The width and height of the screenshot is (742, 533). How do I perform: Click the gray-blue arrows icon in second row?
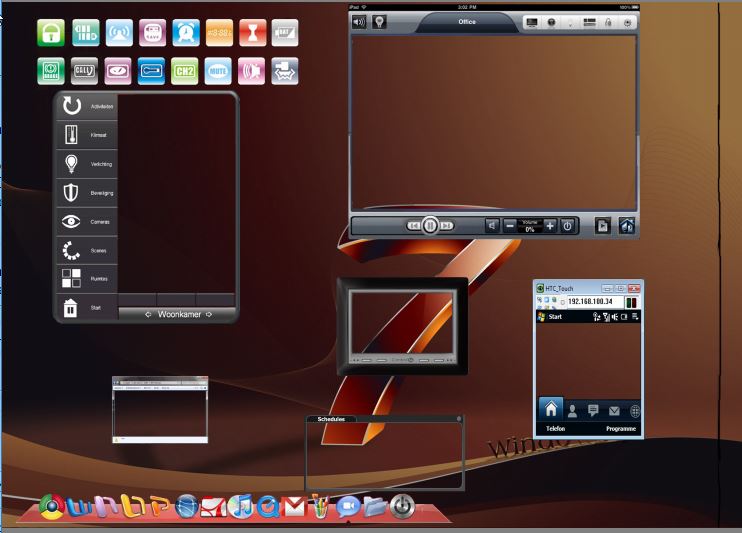285,71
